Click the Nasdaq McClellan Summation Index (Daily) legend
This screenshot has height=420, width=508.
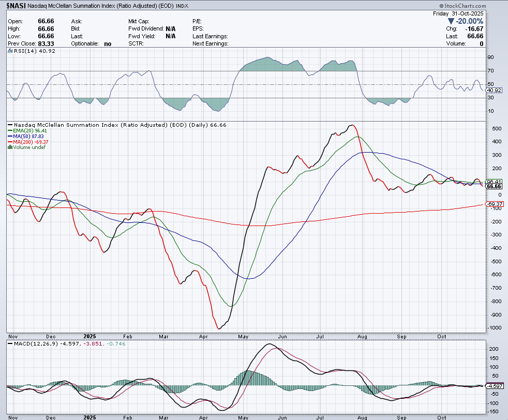point(120,125)
